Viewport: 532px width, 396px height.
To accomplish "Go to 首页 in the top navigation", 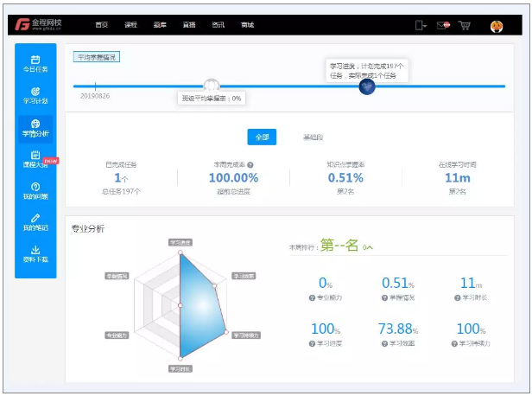I will coord(102,26).
